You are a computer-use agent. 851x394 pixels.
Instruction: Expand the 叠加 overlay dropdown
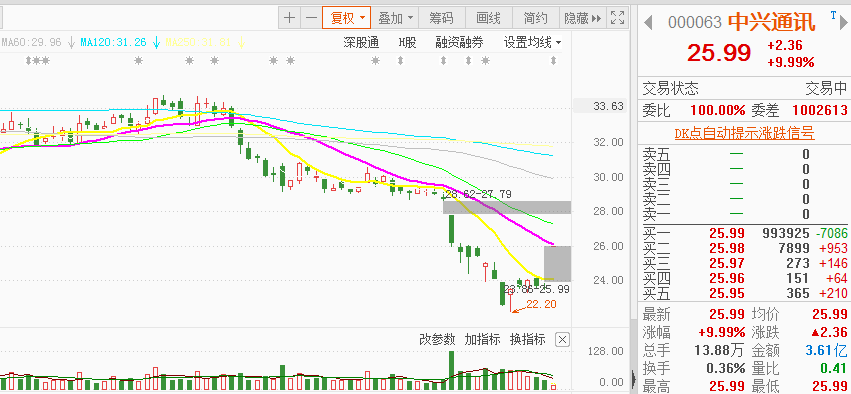(x=395, y=18)
